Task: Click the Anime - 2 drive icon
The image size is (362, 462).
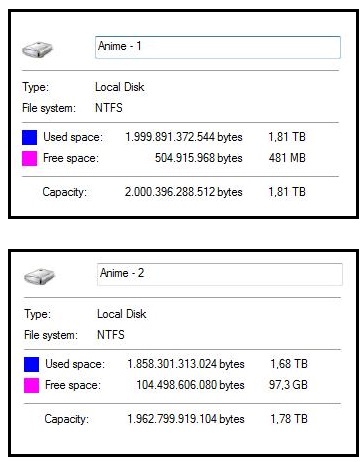Action: [39, 276]
